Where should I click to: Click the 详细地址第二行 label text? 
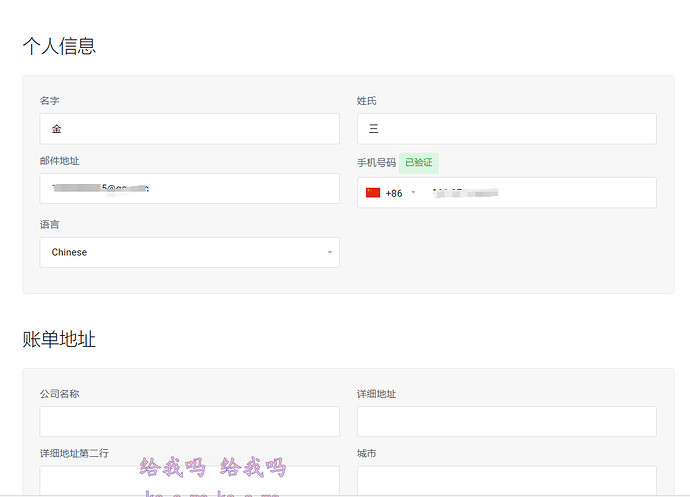(x=74, y=453)
